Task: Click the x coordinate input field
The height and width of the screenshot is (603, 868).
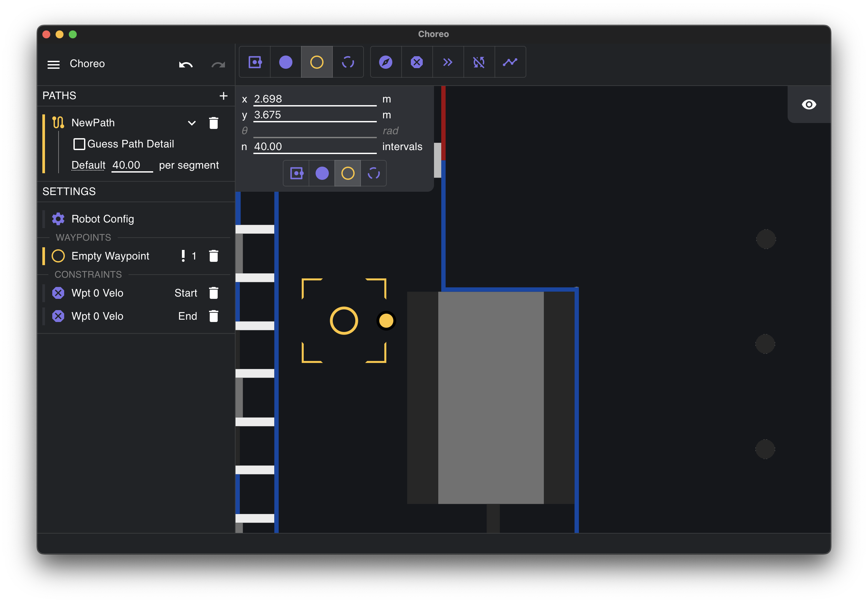Action: pyautogui.click(x=315, y=99)
